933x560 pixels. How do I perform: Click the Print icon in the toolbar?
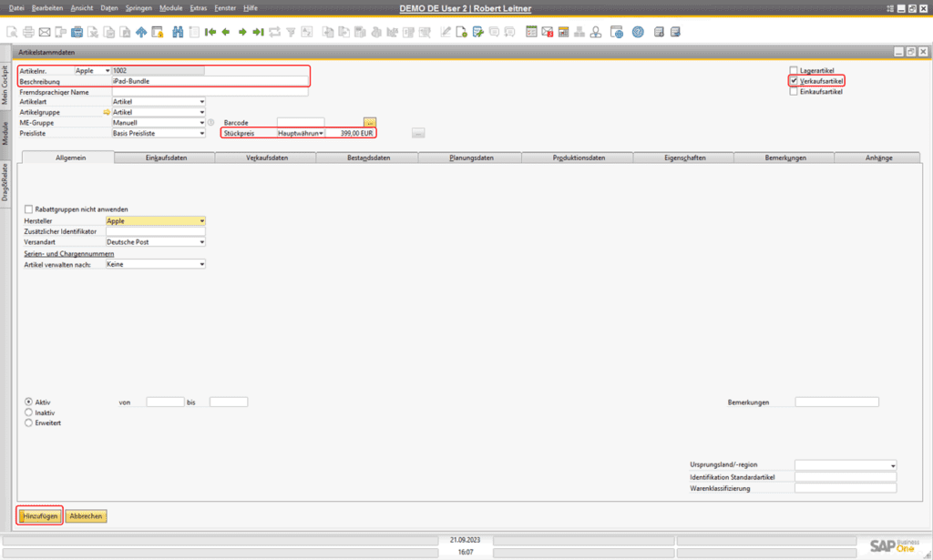[28, 32]
